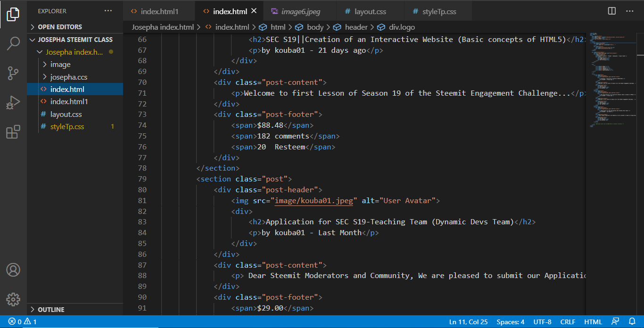Click line number 66 in gutter
644x328 pixels.
coord(141,39)
